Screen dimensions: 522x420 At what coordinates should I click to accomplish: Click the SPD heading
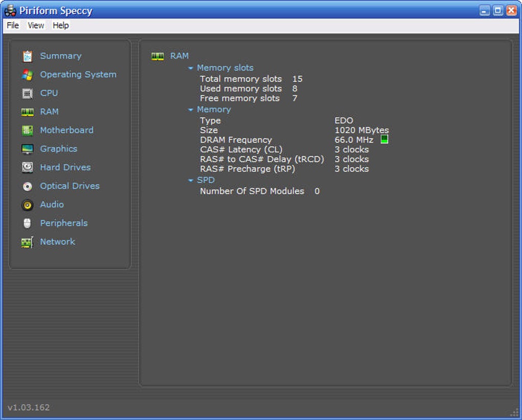206,180
